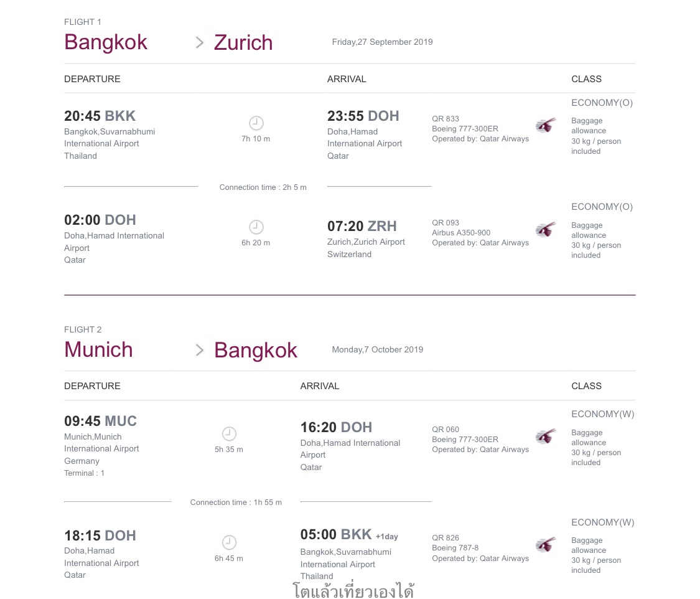700x599 pixels.
Task: Click the chevron between Munich and Bangkok
Action: [200, 350]
